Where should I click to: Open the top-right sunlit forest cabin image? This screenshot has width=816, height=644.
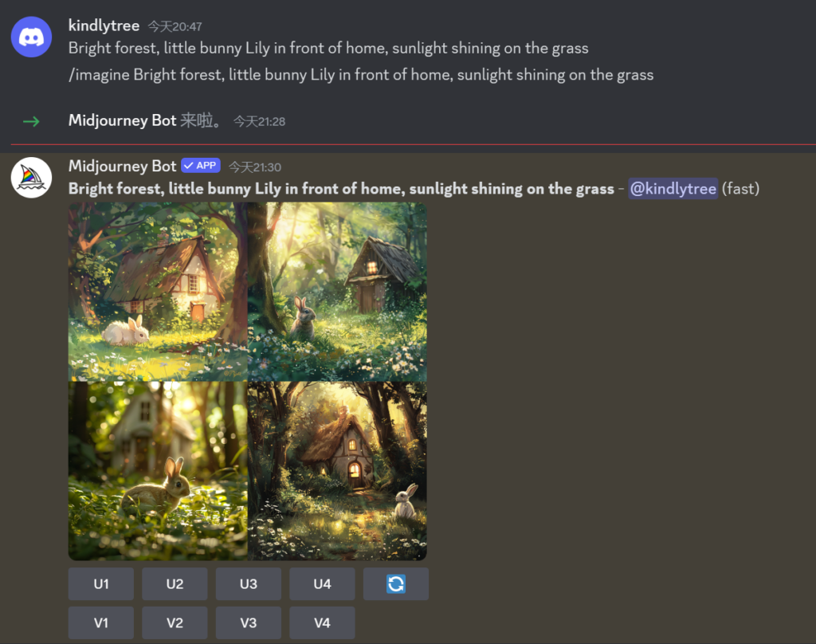click(337, 292)
